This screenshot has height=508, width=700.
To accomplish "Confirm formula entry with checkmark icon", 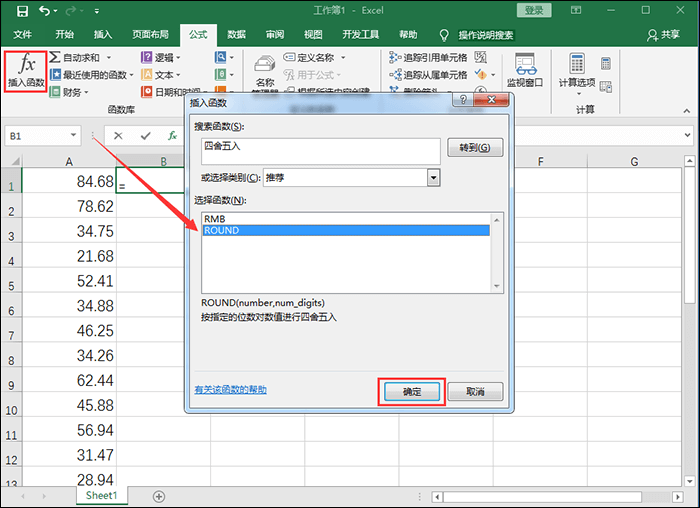I will point(146,136).
